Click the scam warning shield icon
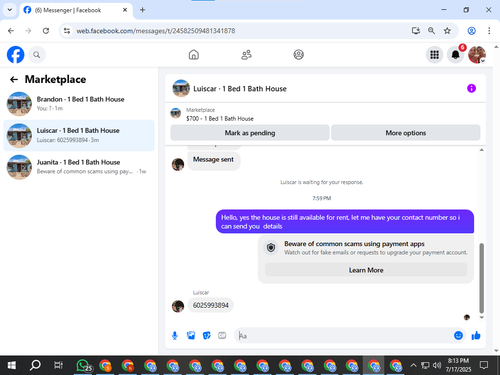500x375 pixels. point(271,248)
